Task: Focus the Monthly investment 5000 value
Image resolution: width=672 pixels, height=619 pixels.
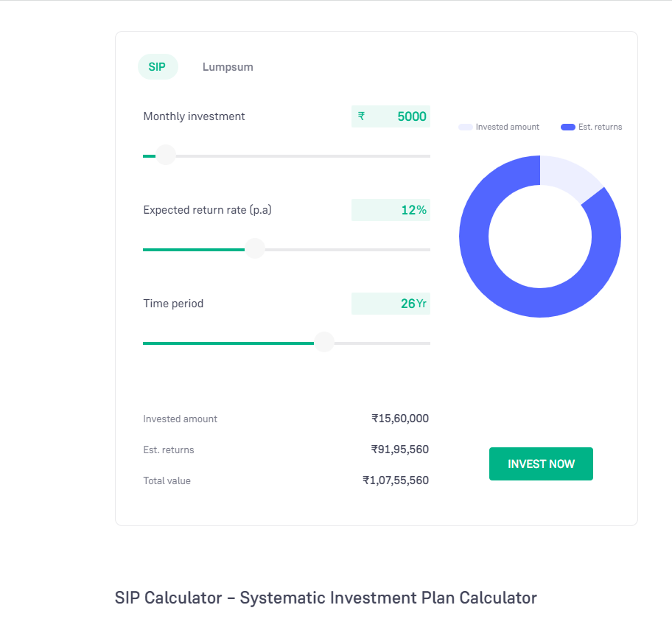Action: point(411,116)
